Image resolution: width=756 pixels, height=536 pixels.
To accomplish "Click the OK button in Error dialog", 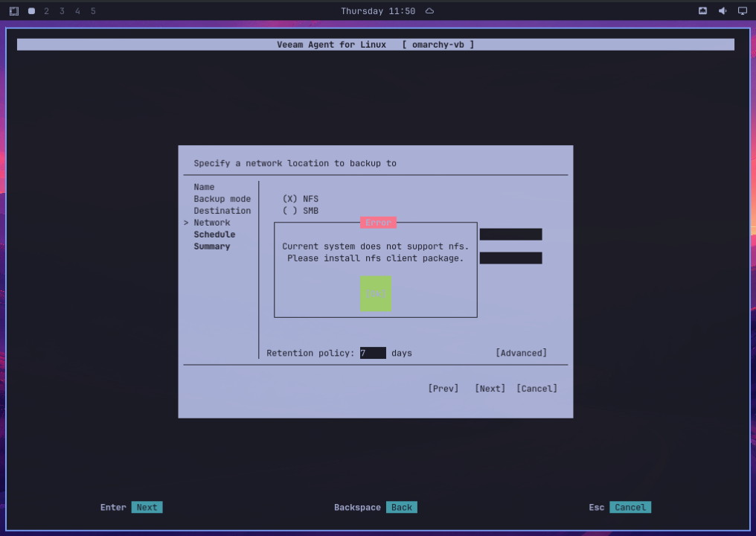I will (x=376, y=293).
